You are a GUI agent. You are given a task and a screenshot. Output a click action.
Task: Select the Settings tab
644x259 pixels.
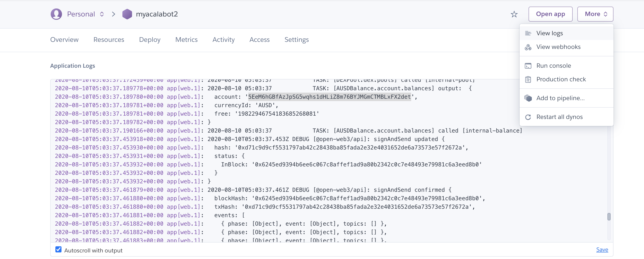[x=297, y=40]
